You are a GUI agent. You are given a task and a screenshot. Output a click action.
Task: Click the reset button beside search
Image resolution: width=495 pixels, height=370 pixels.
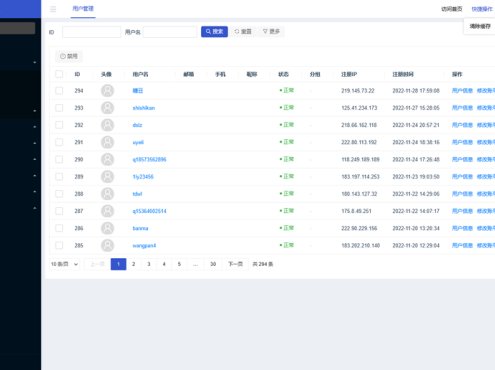(x=243, y=32)
